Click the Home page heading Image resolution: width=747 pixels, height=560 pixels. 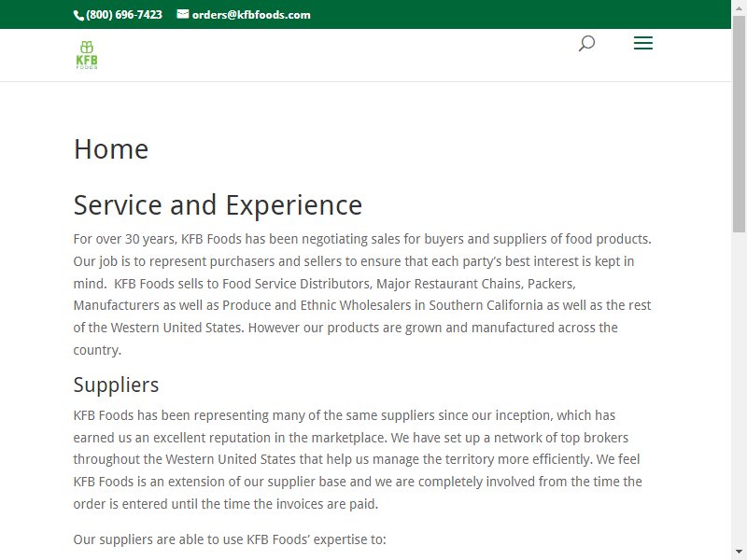[x=111, y=149]
